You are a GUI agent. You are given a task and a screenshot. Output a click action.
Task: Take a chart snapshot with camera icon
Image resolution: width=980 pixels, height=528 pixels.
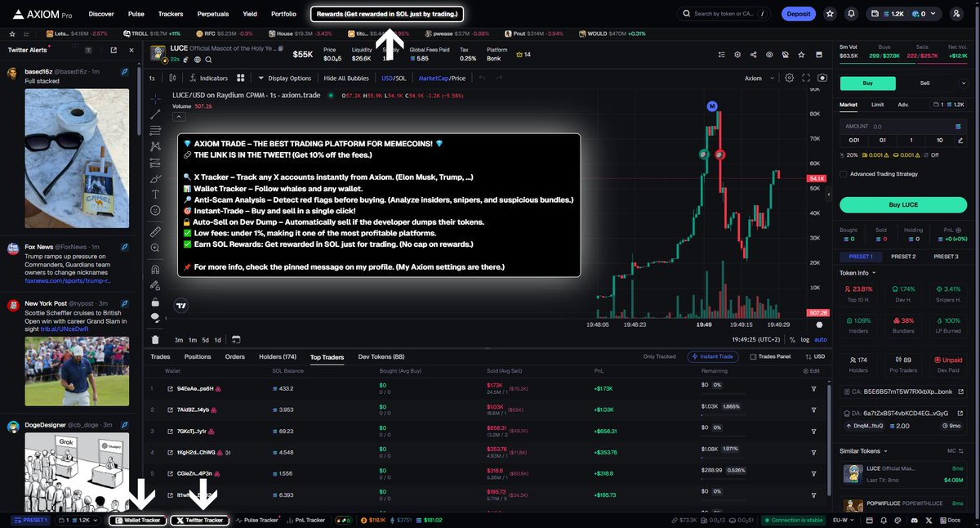[822, 78]
